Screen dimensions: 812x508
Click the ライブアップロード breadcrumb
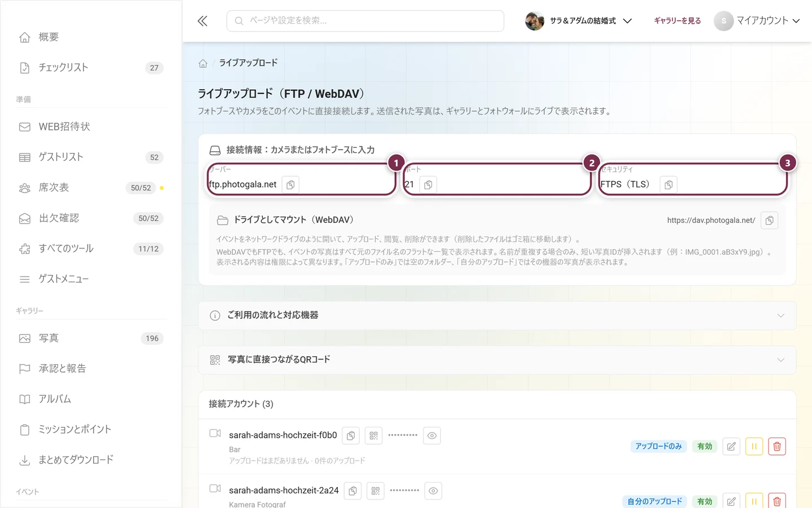[x=249, y=63]
